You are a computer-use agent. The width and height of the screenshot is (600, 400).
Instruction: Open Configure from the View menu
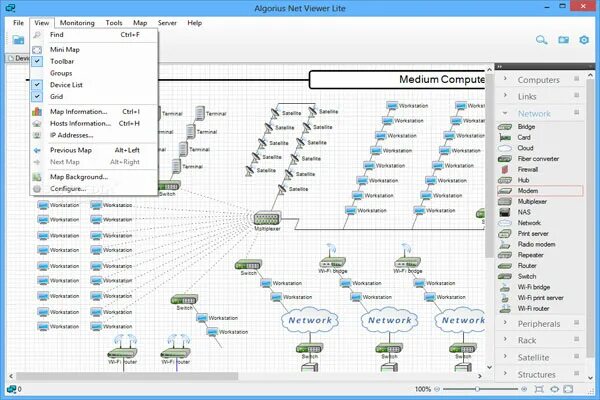pyautogui.click(x=94, y=189)
